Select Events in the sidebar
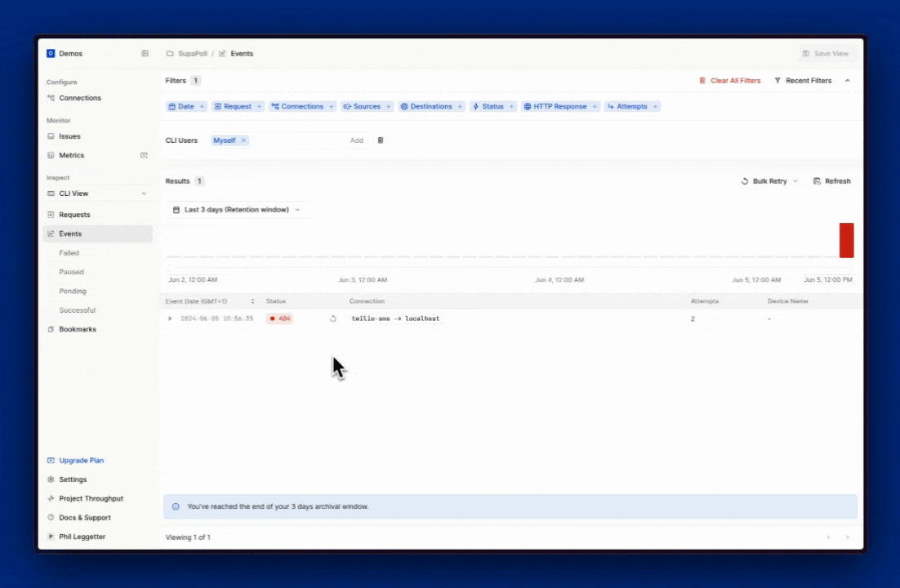900x588 pixels. point(97,234)
